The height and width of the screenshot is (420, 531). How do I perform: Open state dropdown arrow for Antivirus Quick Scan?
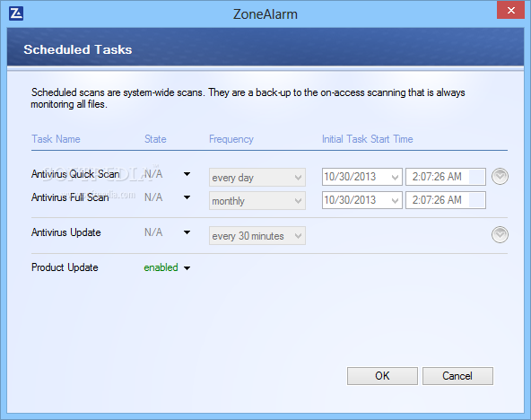[187, 174]
